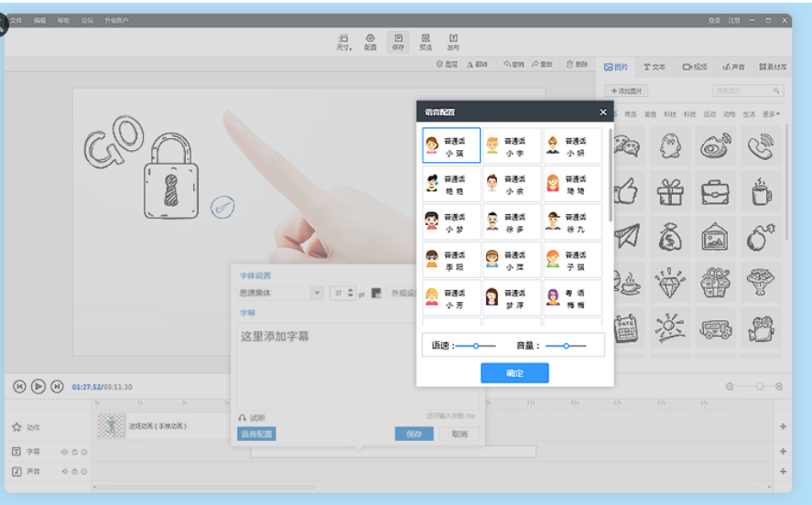Click the headphone 试听 preview link

[252, 417]
